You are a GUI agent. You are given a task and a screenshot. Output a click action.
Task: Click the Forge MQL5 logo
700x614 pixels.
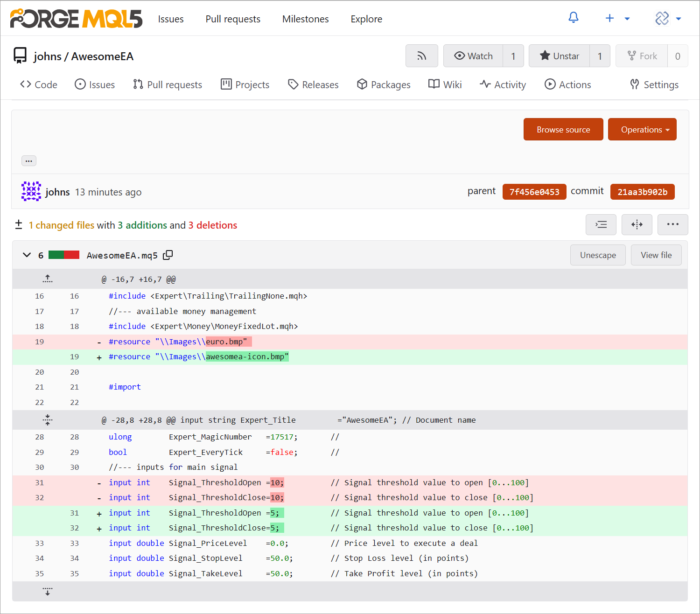(76, 19)
